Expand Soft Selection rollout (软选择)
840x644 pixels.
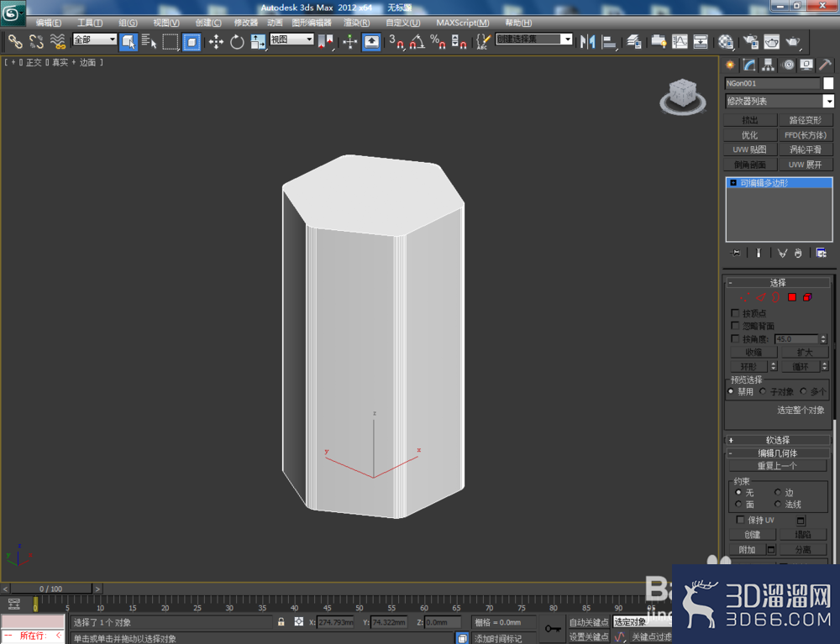click(x=777, y=440)
